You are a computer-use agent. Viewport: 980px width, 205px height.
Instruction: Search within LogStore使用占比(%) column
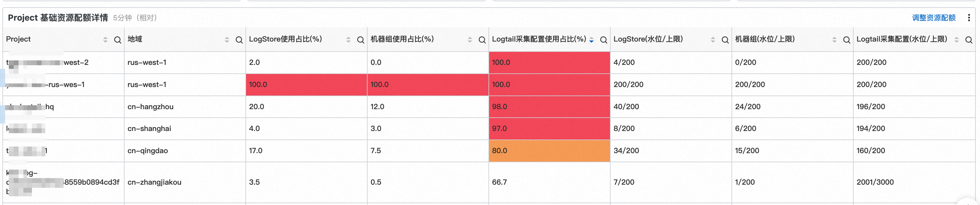coord(360,40)
